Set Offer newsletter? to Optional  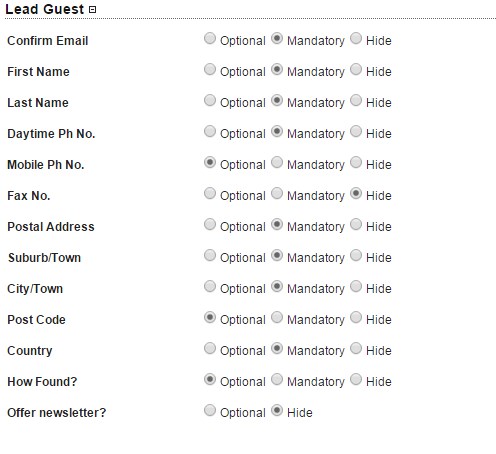click(210, 410)
